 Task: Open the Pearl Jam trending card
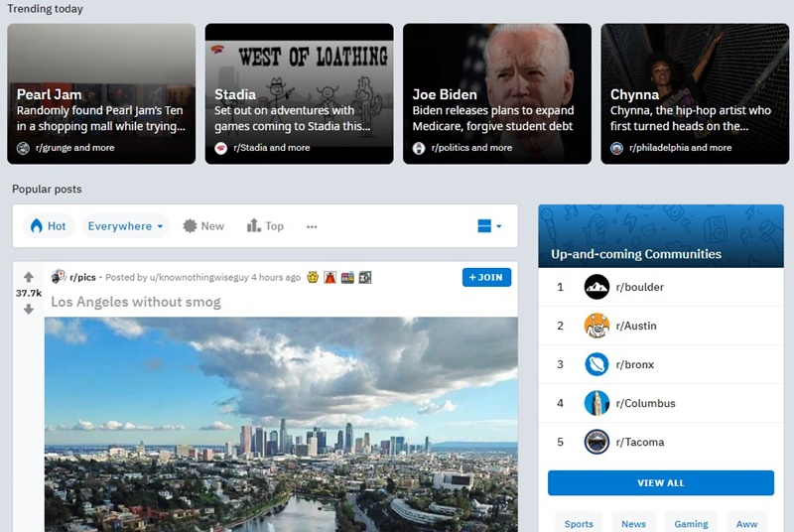pyautogui.click(x=101, y=93)
